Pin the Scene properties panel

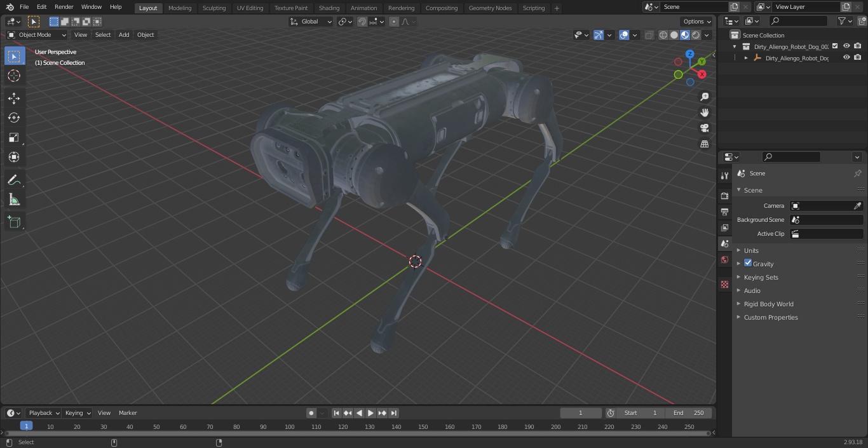coord(857,173)
